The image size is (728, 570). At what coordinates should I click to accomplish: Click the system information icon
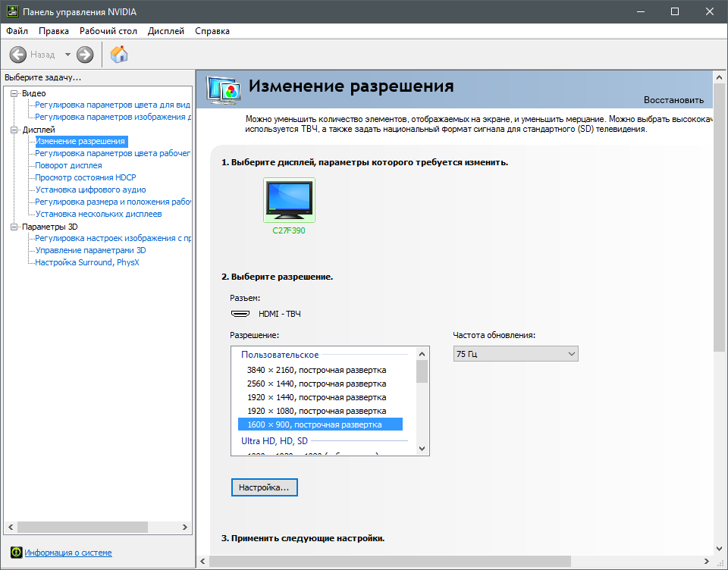[16, 553]
